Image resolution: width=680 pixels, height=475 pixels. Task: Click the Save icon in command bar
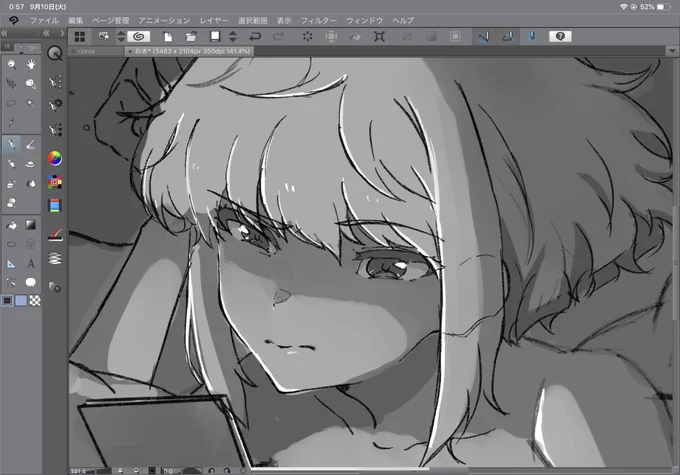[x=215, y=36]
